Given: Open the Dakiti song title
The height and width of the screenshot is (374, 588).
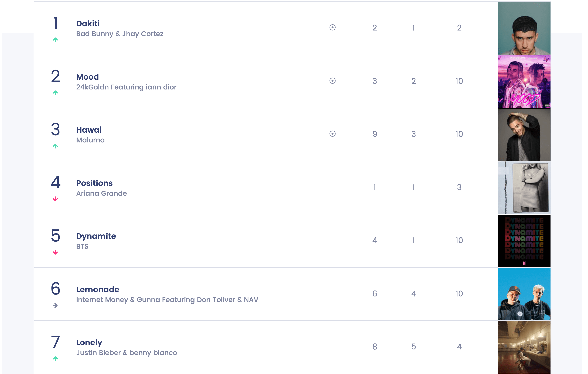Looking at the screenshot, I should (x=88, y=24).
